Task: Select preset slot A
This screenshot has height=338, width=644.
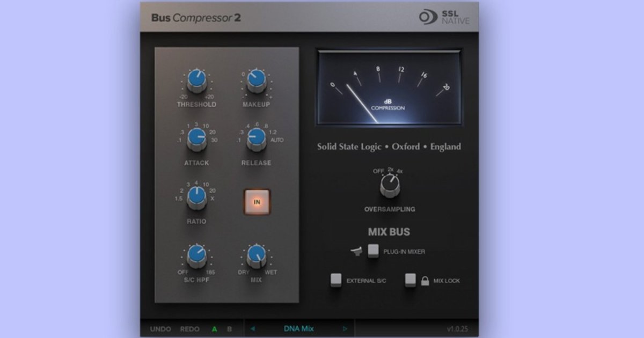Action: pos(214,329)
